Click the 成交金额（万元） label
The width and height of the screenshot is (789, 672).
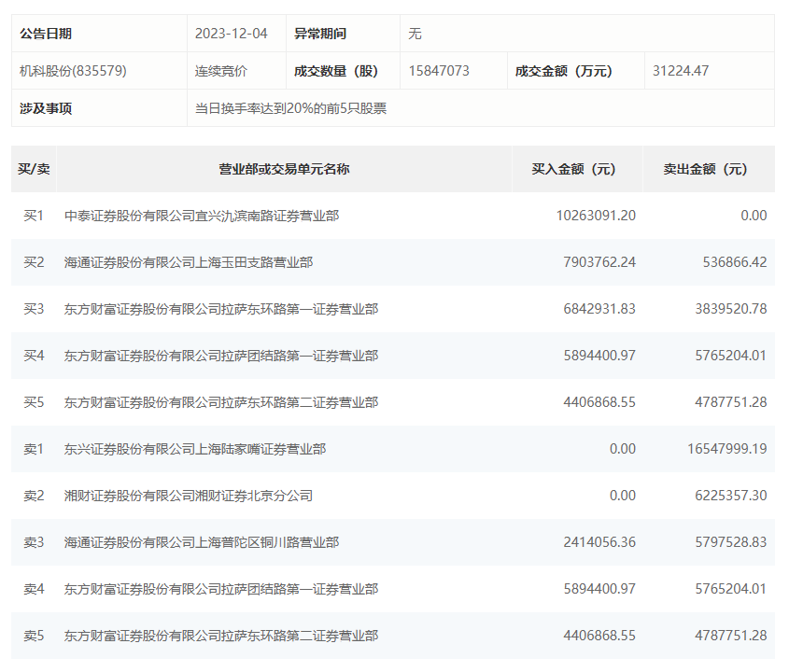tap(564, 71)
